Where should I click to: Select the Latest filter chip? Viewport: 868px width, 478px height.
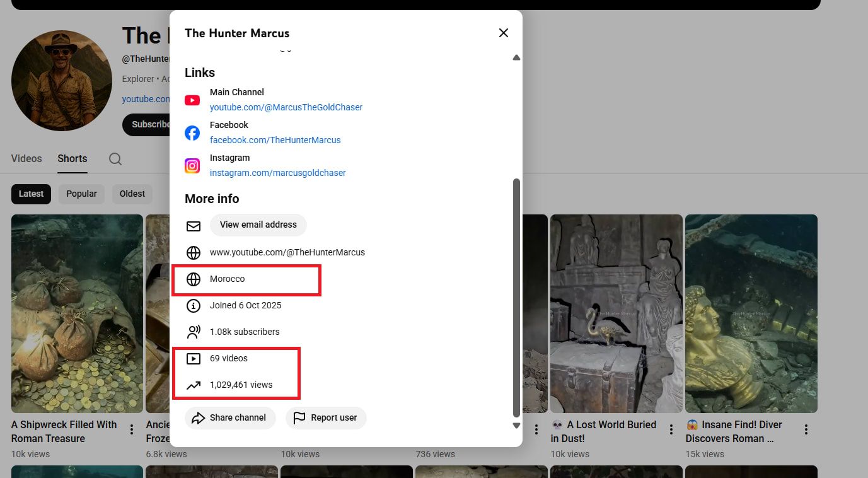click(x=30, y=194)
